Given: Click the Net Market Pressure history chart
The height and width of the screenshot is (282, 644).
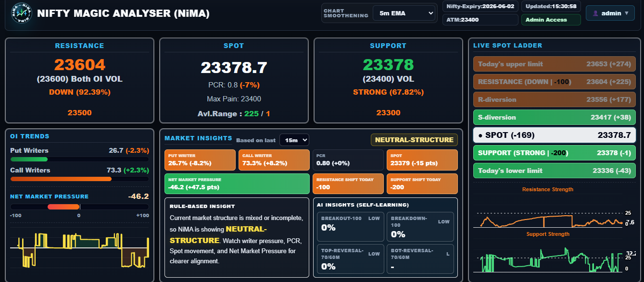Looking at the screenshot, I should point(79,250).
